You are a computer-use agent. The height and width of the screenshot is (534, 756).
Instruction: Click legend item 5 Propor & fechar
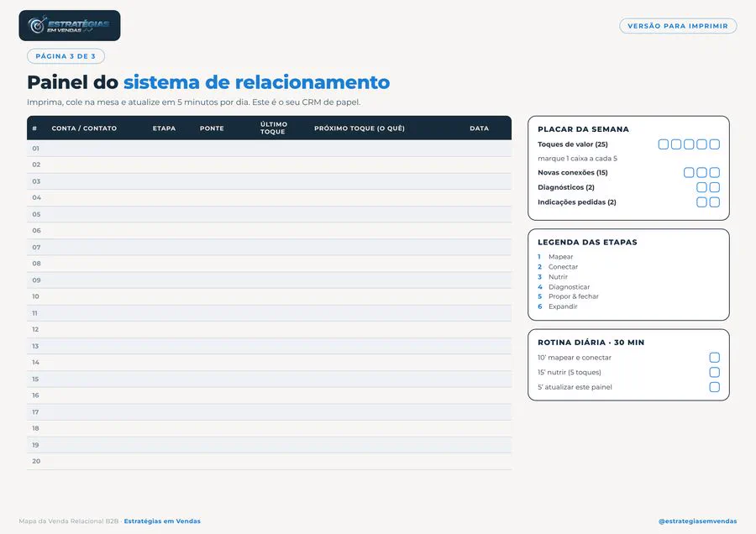pos(568,296)
